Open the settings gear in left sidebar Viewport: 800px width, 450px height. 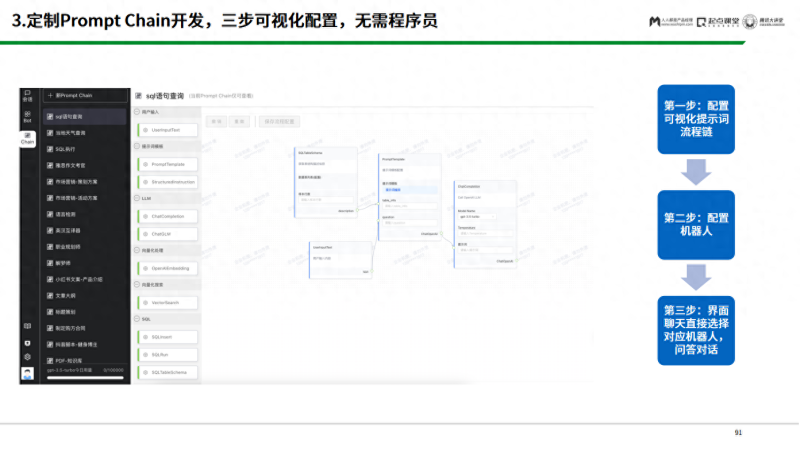coord(27,357)
